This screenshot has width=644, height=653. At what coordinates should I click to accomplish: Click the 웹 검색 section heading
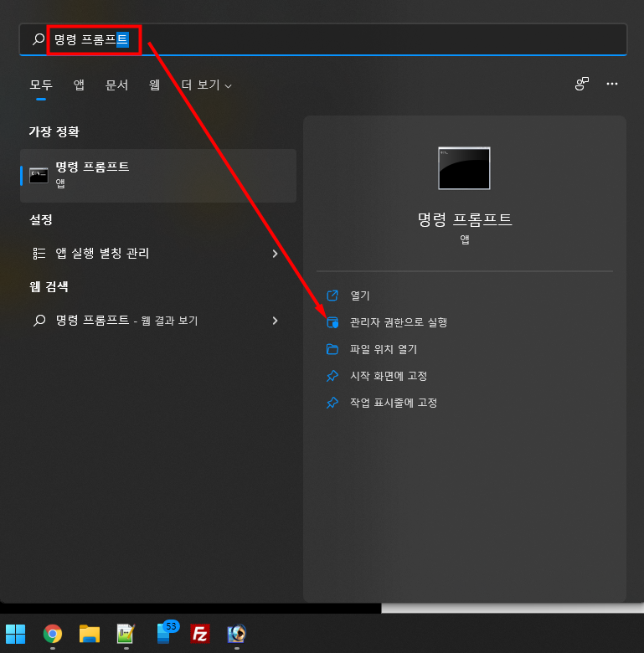[49, 286]
